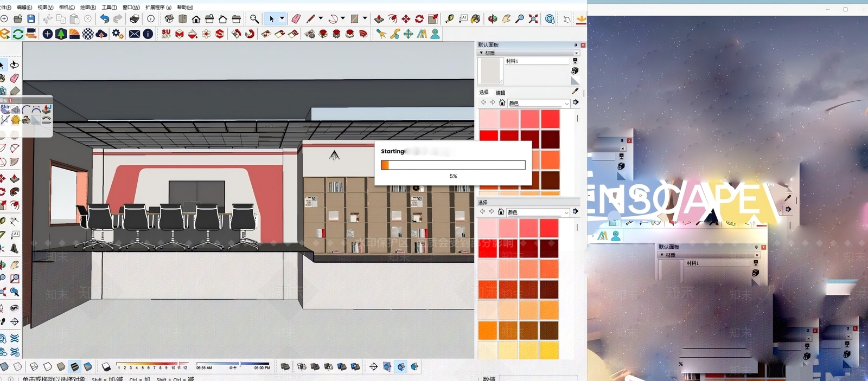Select the Paint Bucket tool
The image size is (868, 381).
point(476,19)
